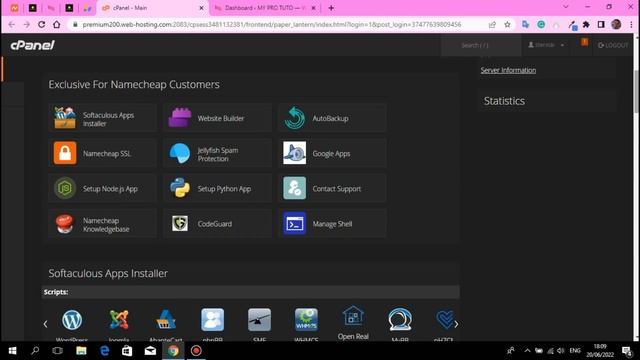The image size is (640, 360).
Task: Select the Joomla script icon
Action: click(x=119, y=320)
